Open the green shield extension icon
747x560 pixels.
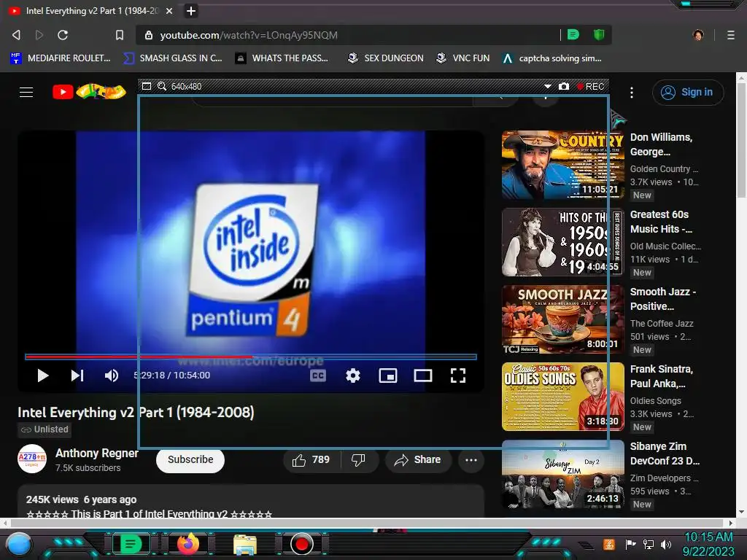599,34
